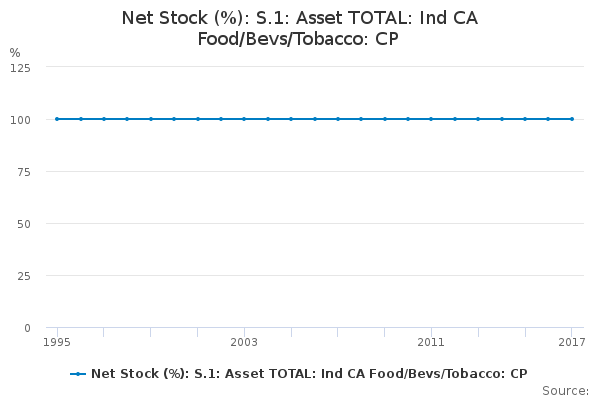Click the 2011 x-axis label
Screen dimensions: 600x400
pos(431,342)
